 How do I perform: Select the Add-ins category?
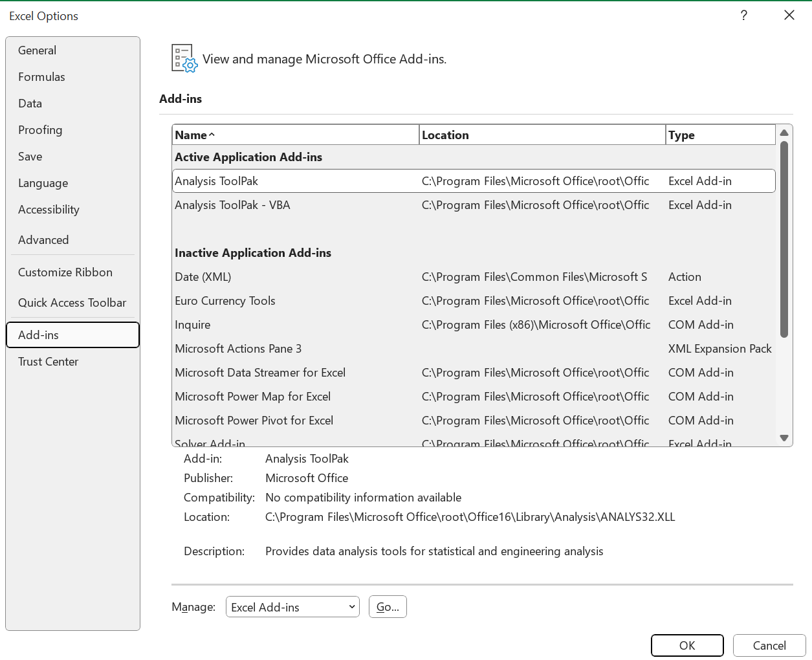pos(72,335)
